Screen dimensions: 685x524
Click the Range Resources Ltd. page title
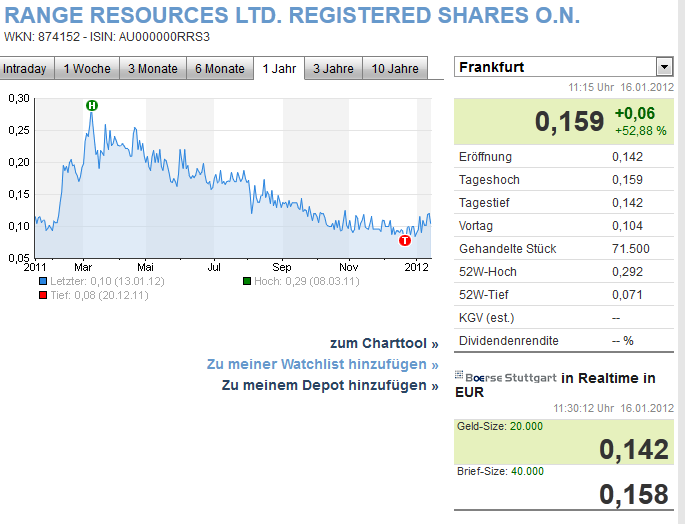(x=292, y=15)
